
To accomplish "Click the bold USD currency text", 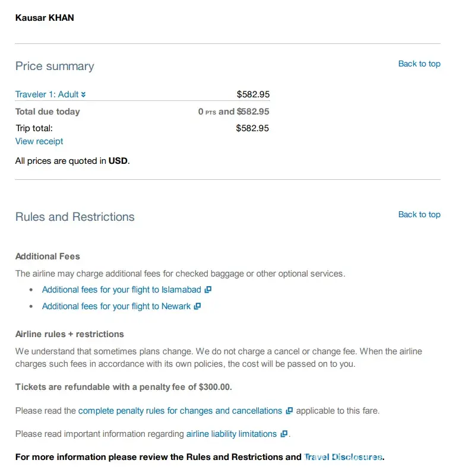I will tap(118, 160).
